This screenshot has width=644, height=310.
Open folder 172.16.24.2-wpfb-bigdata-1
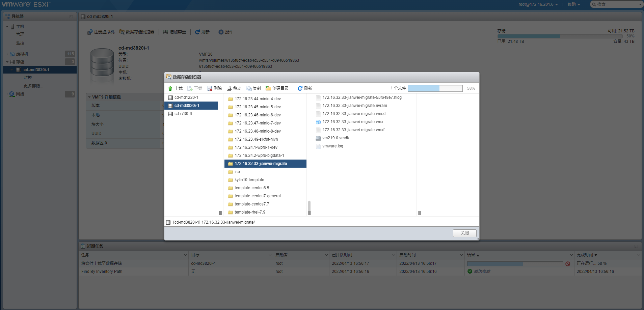(265, 156)
